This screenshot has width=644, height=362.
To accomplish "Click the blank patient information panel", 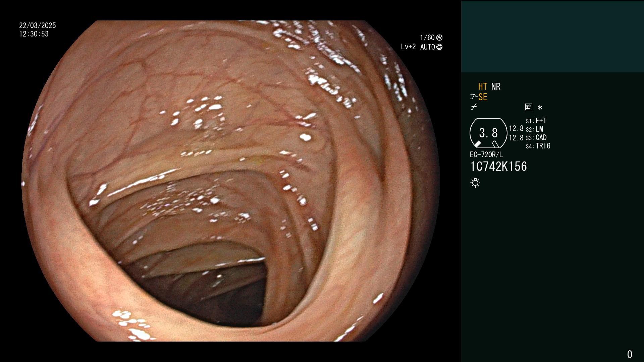I will pyautogui.click(x=552, y=36).
